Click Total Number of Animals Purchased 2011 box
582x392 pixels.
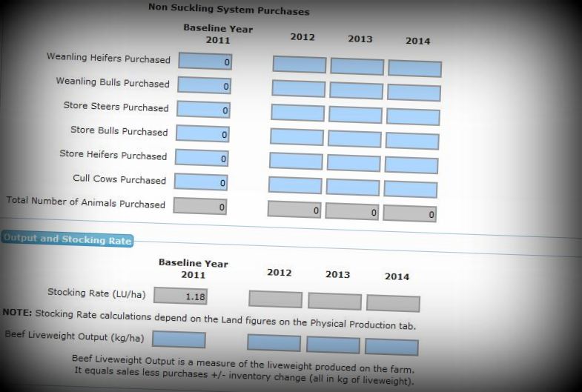pyautogui.click(x=200, y=206)
